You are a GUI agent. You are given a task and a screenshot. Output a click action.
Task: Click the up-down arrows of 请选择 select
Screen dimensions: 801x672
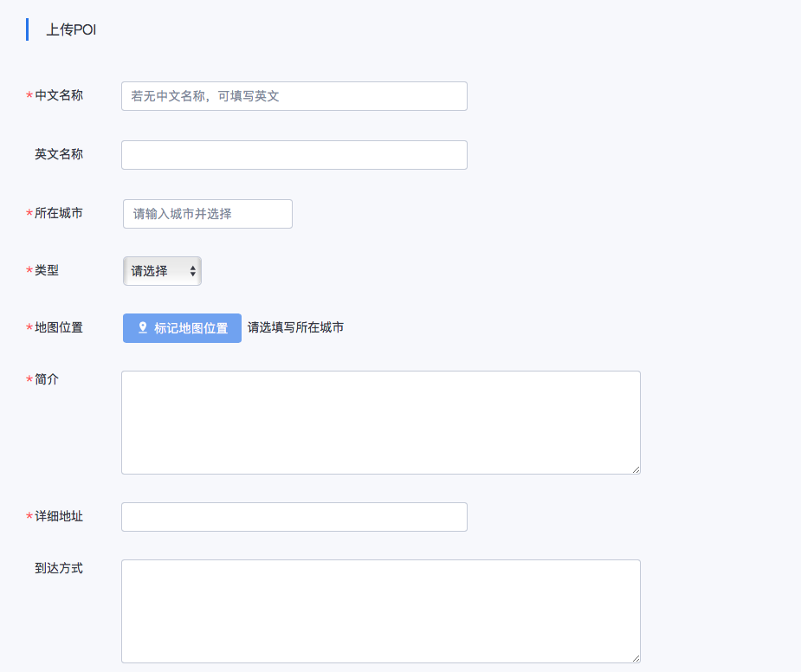(192, 271)
